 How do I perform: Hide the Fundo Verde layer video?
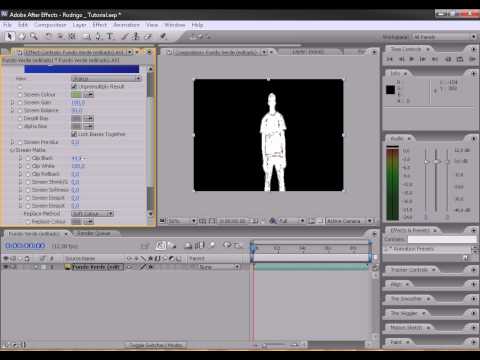pyautogui.click(x=6, y=267)
